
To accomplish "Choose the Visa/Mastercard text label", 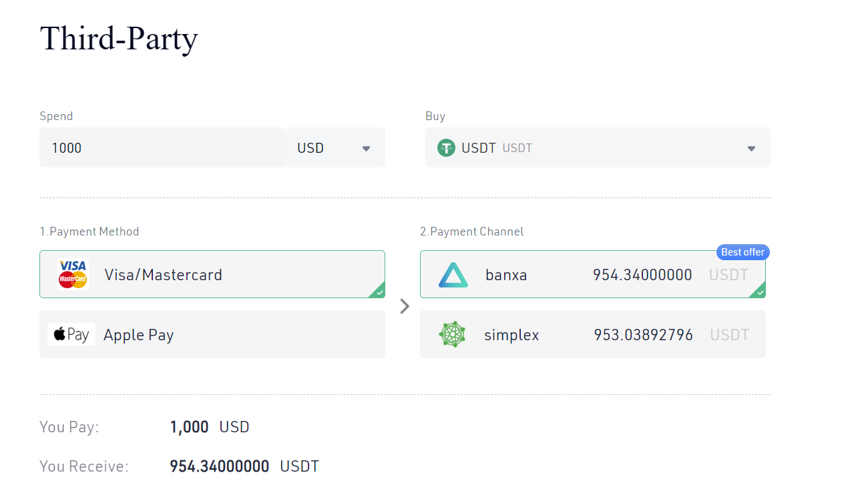I will point(163,275).
